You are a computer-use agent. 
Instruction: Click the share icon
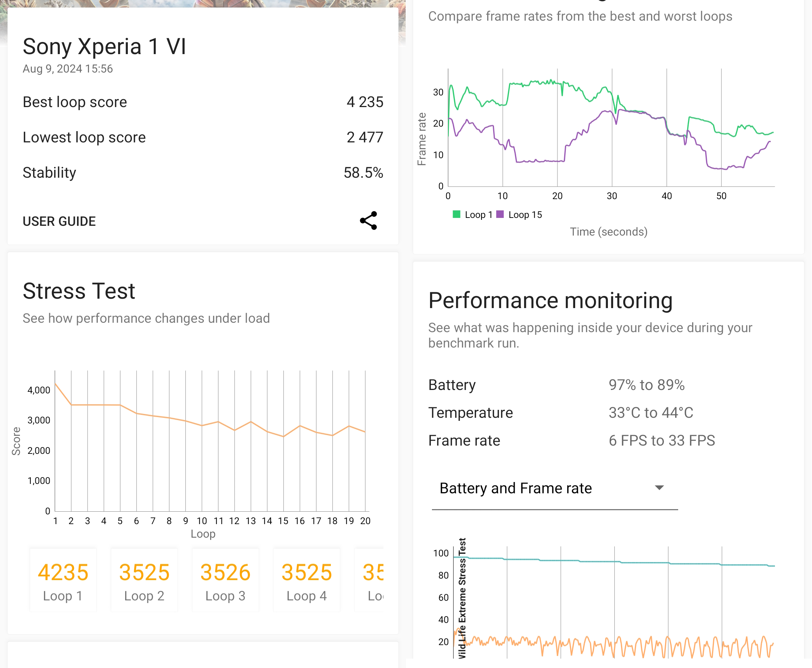[x=368, y=221]
